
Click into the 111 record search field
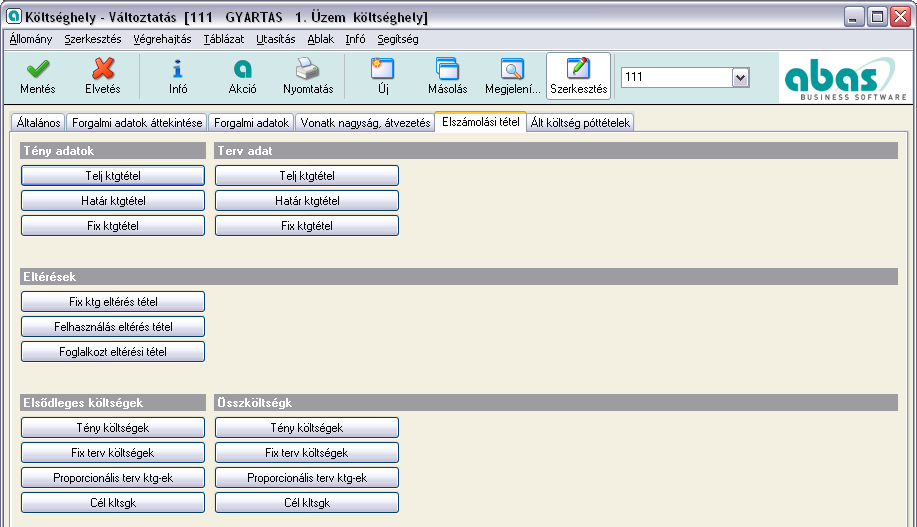point(677,77)
